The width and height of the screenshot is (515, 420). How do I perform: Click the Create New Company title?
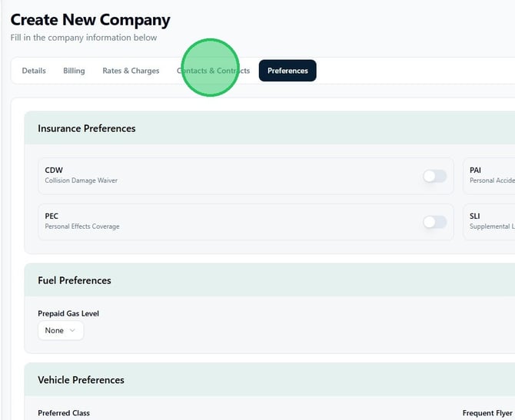point(91,20)
